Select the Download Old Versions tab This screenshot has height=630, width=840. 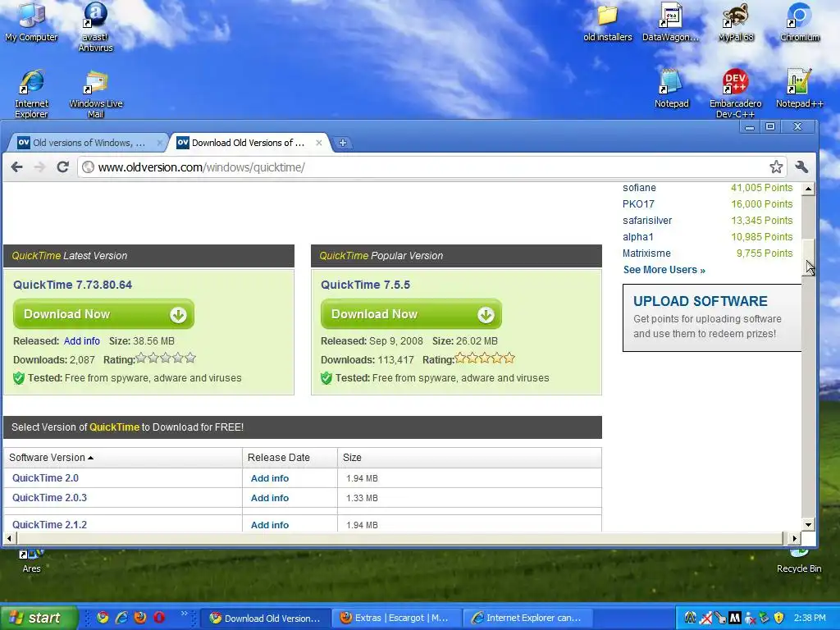pyautogui.click(x=248, y=143)
